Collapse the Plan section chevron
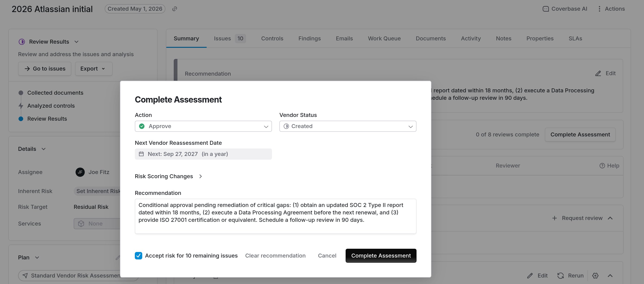 [37, 258]
